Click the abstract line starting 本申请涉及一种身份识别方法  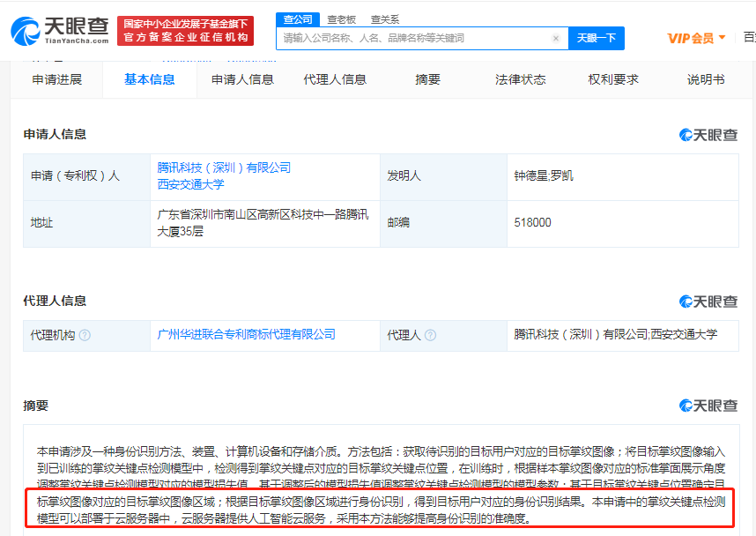(x=381, y=451)
